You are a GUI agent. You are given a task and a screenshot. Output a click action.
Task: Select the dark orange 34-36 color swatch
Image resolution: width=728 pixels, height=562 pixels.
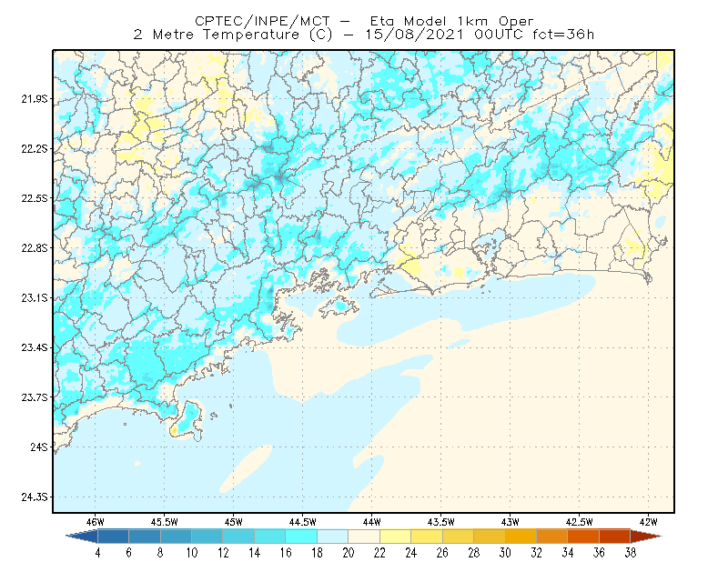[583, 537]
